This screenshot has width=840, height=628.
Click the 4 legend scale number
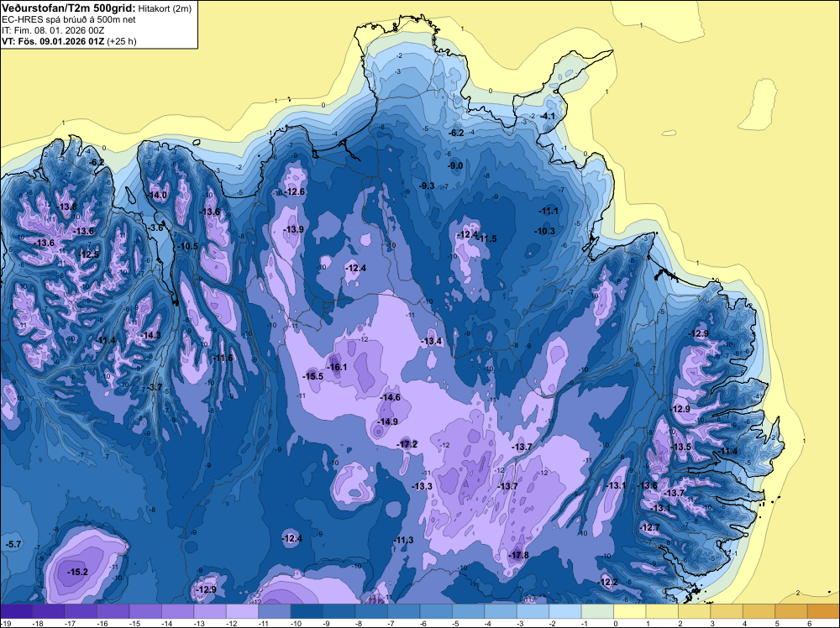[744, 624]
